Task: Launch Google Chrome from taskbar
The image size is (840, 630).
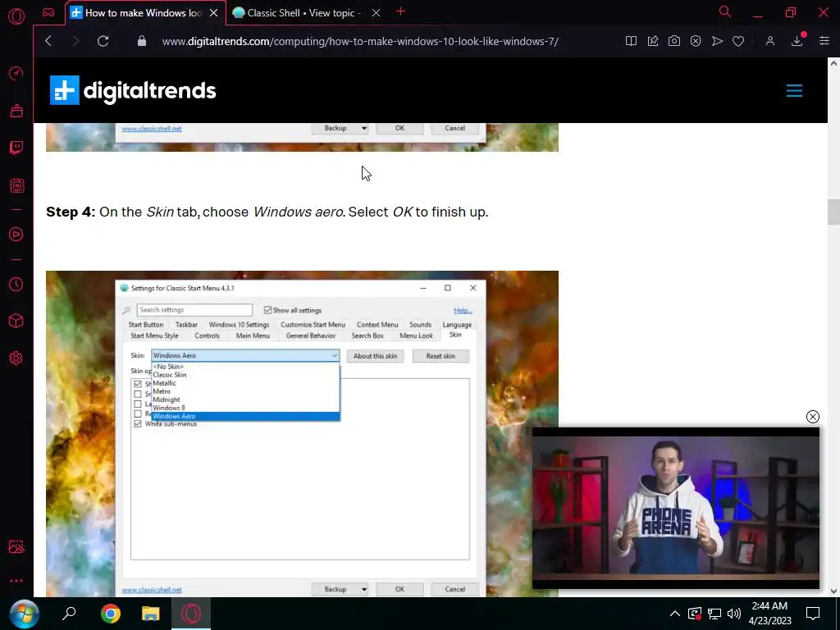Action: click(x=111, y=614)
